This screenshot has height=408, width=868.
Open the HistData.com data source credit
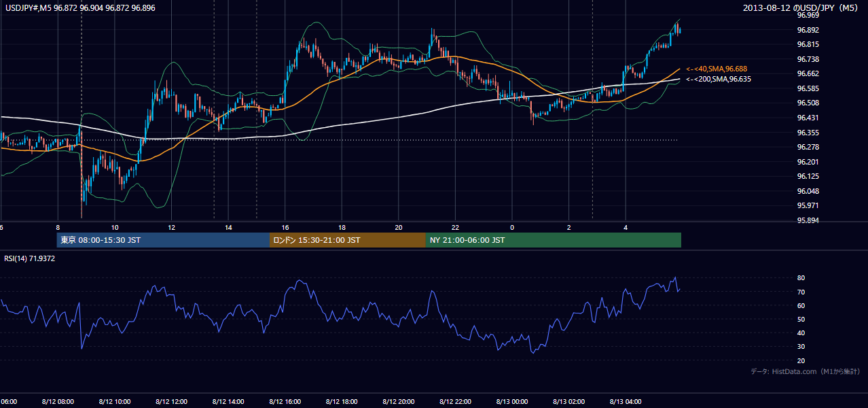coord(806,371)
